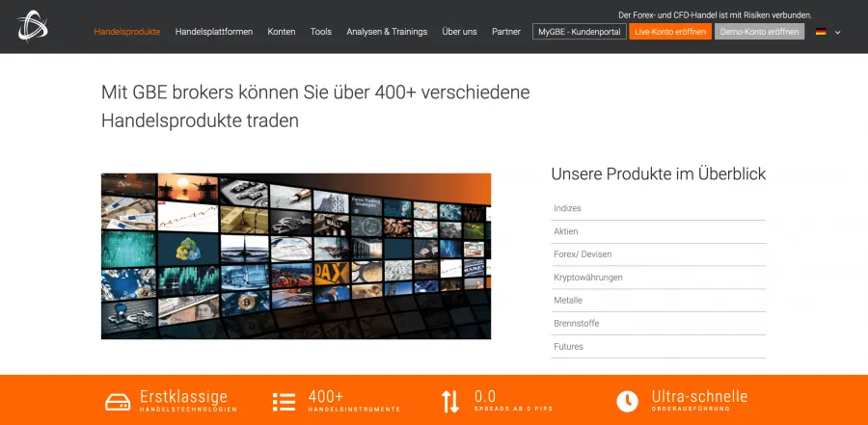The width and height of the screenshot is (868, 425).
Task: Select Kryptowährungen product link
Action: point(658,278)
